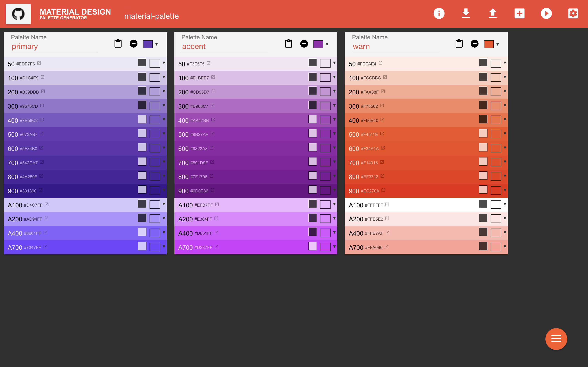Click the play (demo) icon

click(546, 13)
